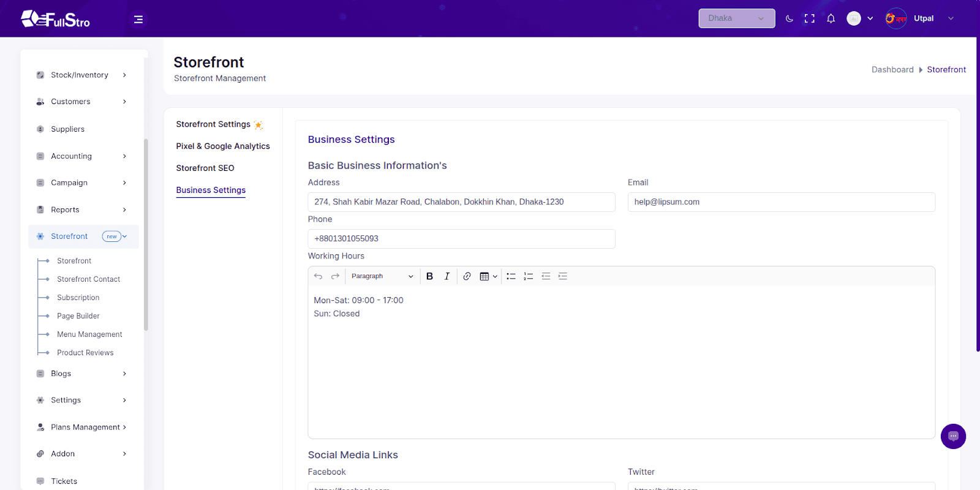This screenshot has height=490, width=980.
Task: Select the Business Settings tab
Action: (211, 190)
